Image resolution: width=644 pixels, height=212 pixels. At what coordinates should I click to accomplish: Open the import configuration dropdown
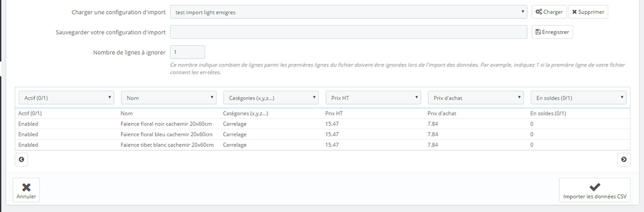pyautogui.click(x=349, y=12)
